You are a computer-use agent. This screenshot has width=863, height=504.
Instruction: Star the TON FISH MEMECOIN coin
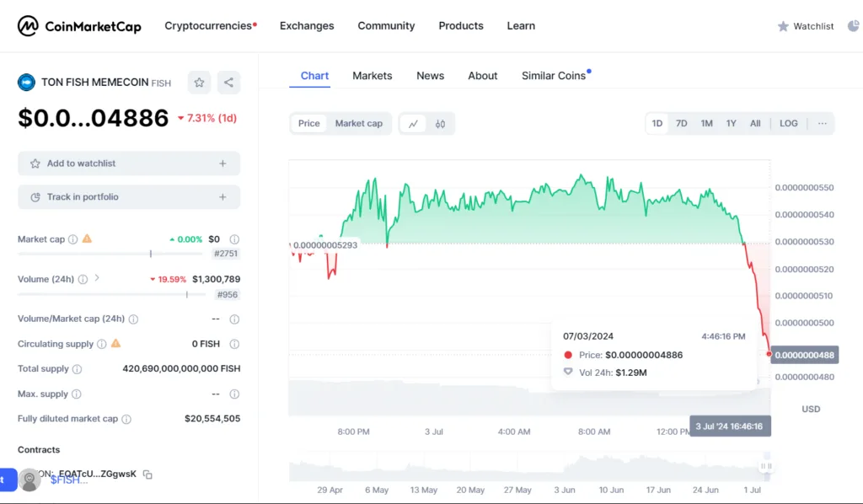click(x=199, y=83)
